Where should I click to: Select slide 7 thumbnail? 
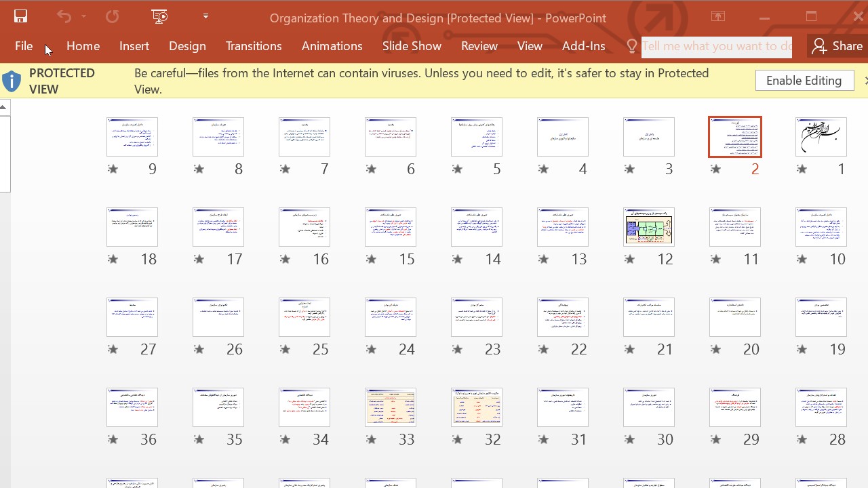click(x=304, y=137)
